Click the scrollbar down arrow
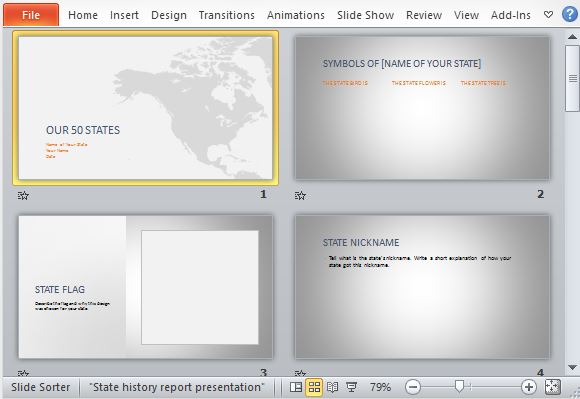580x399 pixels. click(572, 367)
